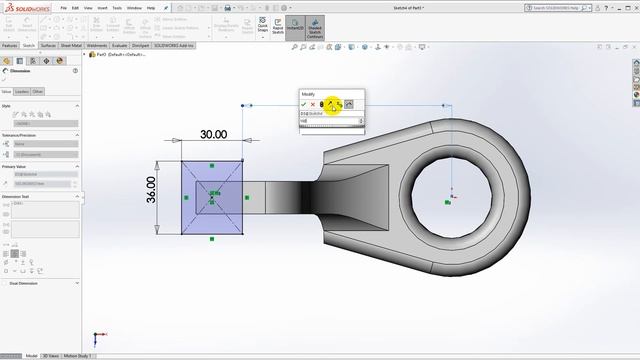Image resolution: width=640 pixels, height=360 pixels.
Task: Select the Value tab in Dimension panel
Action: [x=6, y=91]
